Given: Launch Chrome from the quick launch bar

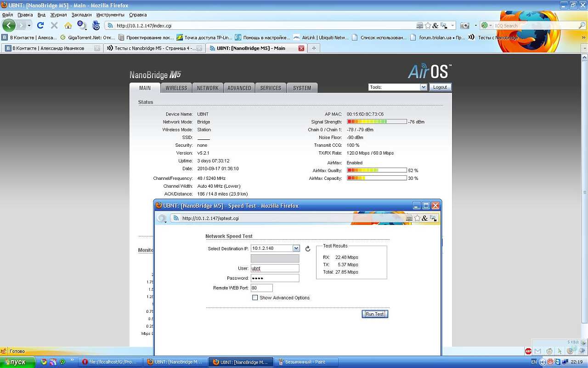Looking at the screenshot, I should tap(44, 362).
